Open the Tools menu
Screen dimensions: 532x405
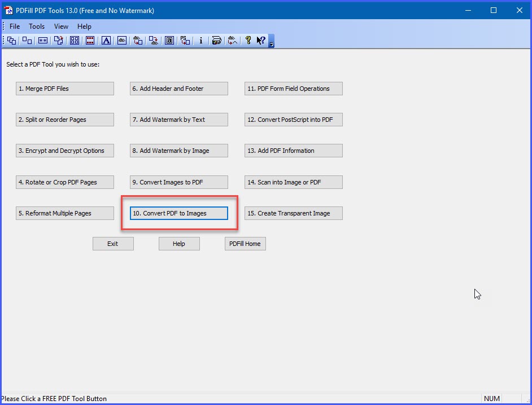coord(36,26)
